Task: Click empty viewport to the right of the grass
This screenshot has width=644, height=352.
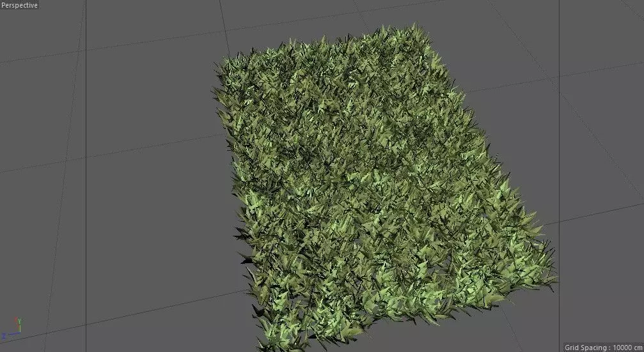Action: click(595, 164)
